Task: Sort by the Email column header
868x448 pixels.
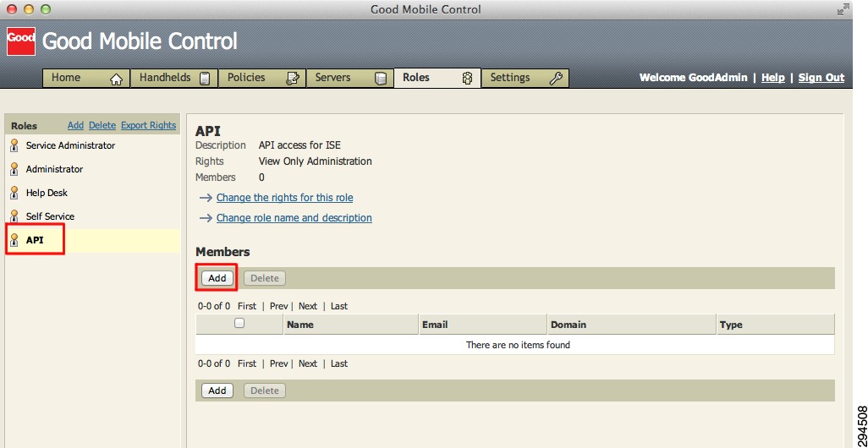Action: 483,325
